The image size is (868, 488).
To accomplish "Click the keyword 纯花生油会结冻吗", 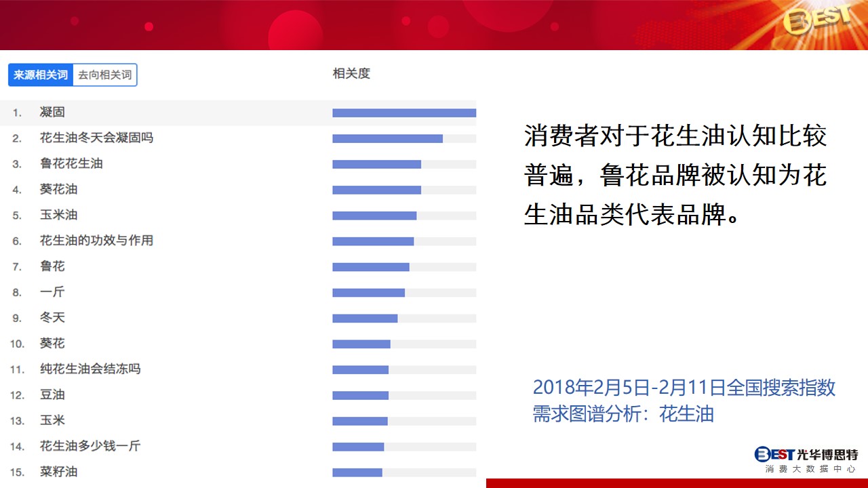I will coord(90,369).
